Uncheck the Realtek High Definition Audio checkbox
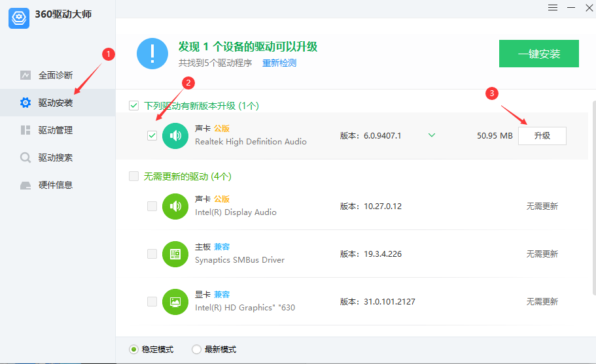 click(152, 136)
